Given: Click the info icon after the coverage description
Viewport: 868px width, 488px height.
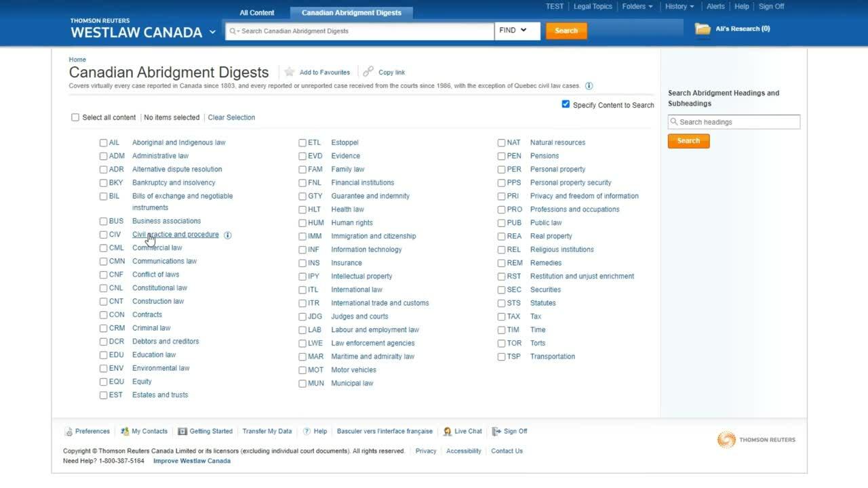Looking at the screenshot, I should coord(589,86).
